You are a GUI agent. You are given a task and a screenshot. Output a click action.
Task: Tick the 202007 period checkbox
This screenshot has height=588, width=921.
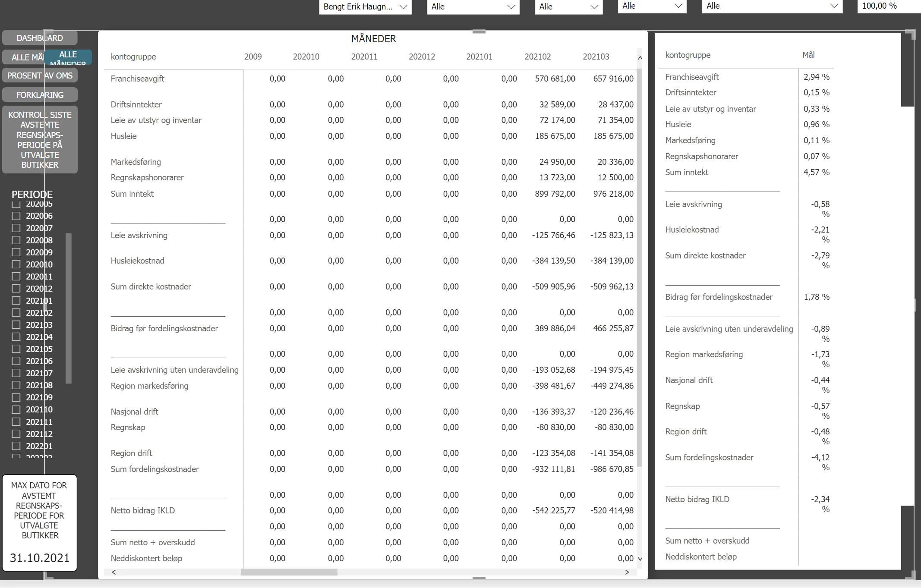tap(16, 228)
